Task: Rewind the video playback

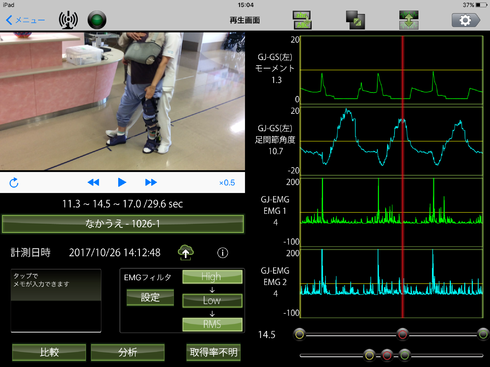Action: click(93, 182)
